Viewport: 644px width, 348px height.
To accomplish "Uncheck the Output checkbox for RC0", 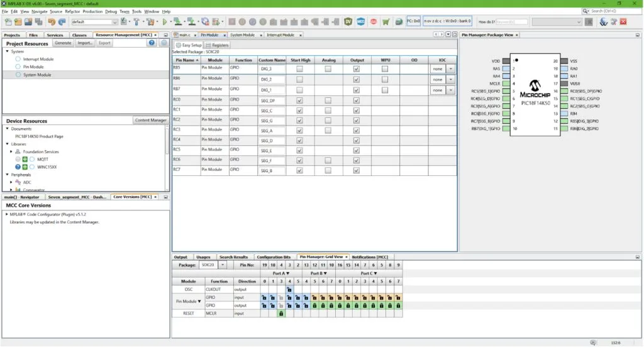I will tap(357, 101).
